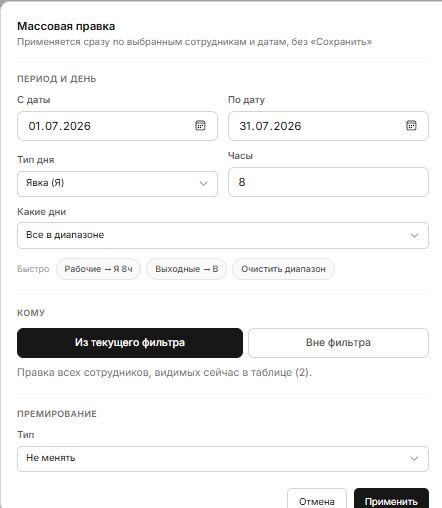Open the Не менять bonus type dropdown
The image size is (442, 508).
[x=223, y=459]
